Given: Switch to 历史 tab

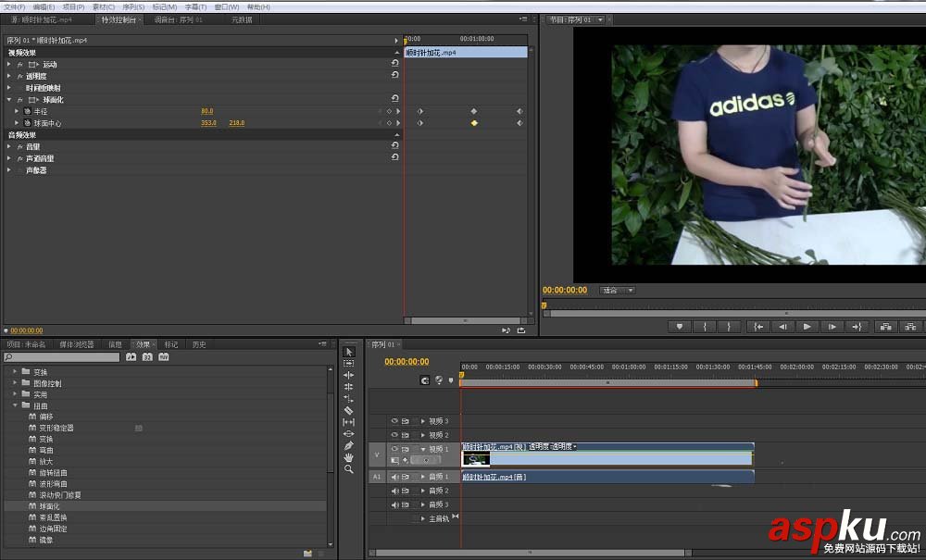Looking at the screenshot, I should tap(199, 344).
